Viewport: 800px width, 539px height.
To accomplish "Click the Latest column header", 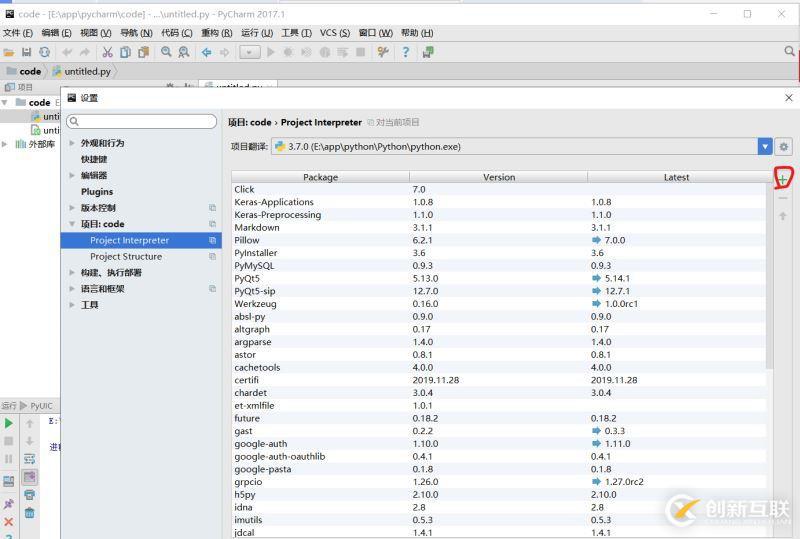I will coord(677,177).
